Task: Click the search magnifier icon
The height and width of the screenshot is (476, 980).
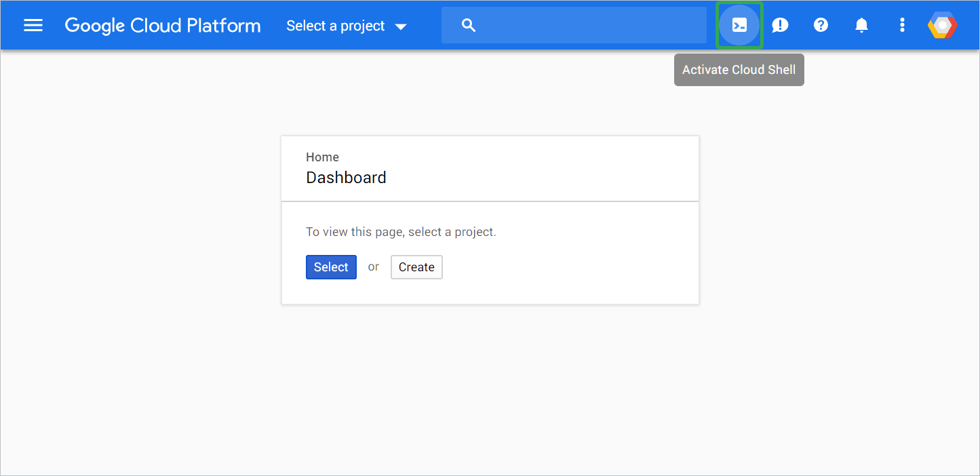Action: point(469,26)
